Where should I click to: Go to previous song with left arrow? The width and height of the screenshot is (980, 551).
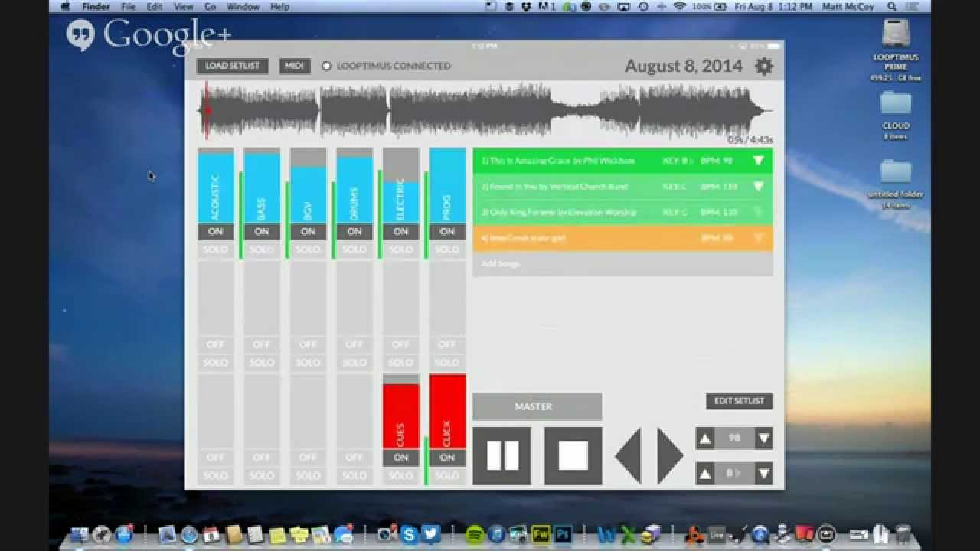click(629, 456)
